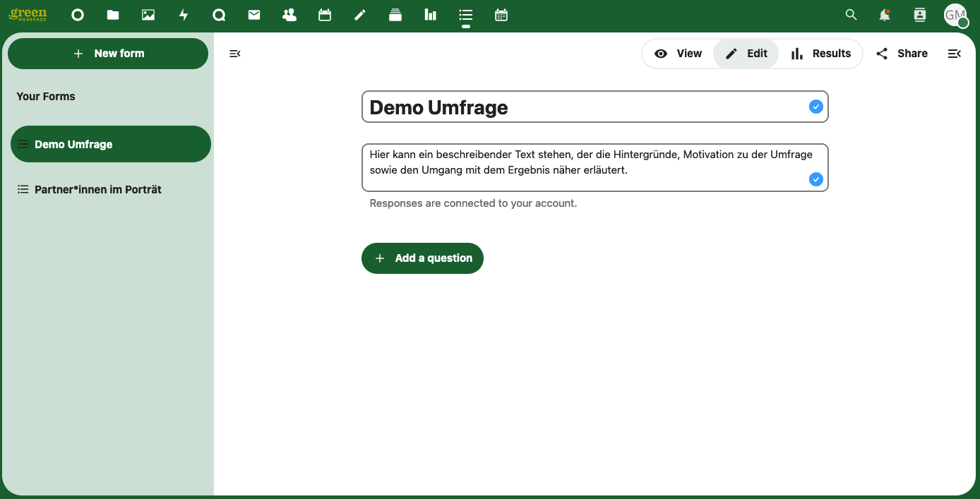Open the GM user account menu

point(955,15)
